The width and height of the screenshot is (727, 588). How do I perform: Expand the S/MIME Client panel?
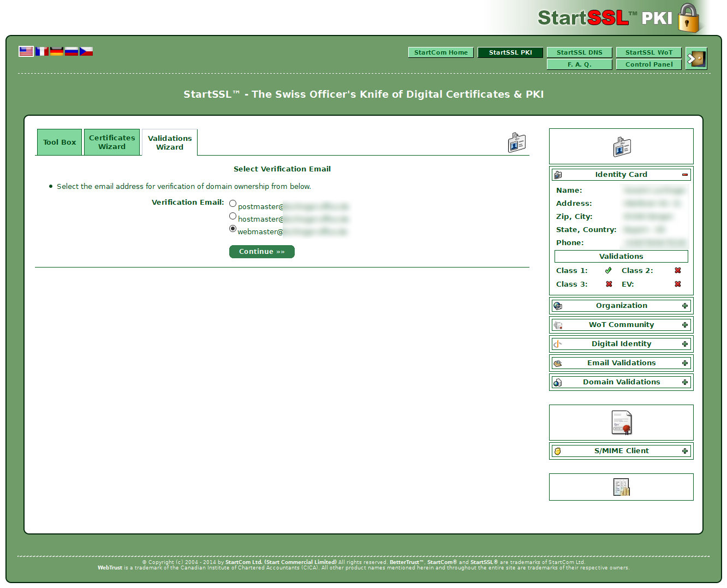click(685, 451)
